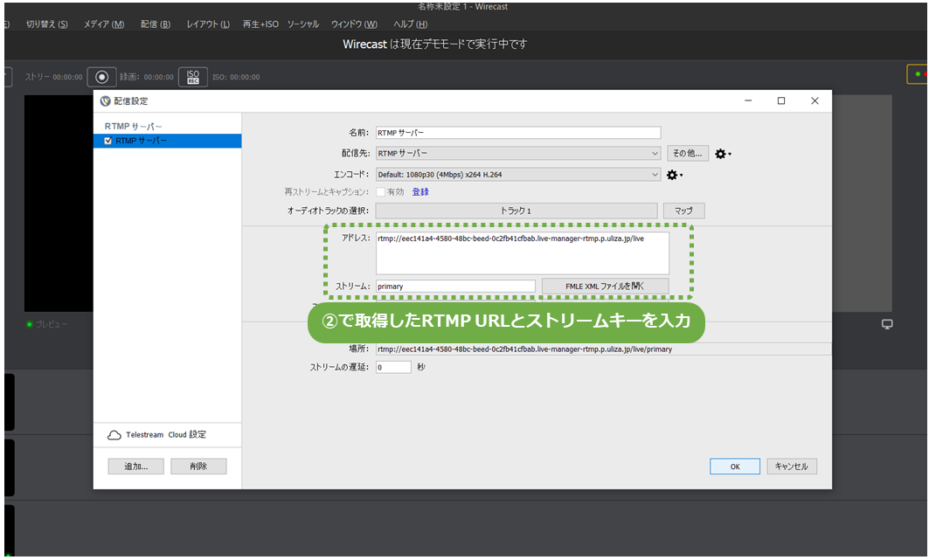Click the その他... button

coord(687,153)
